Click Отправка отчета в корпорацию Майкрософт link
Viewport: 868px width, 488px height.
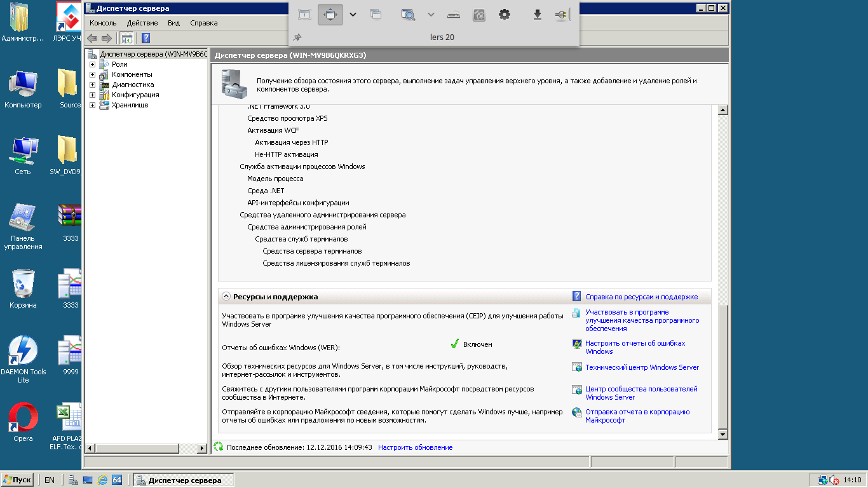pos(637,416)
